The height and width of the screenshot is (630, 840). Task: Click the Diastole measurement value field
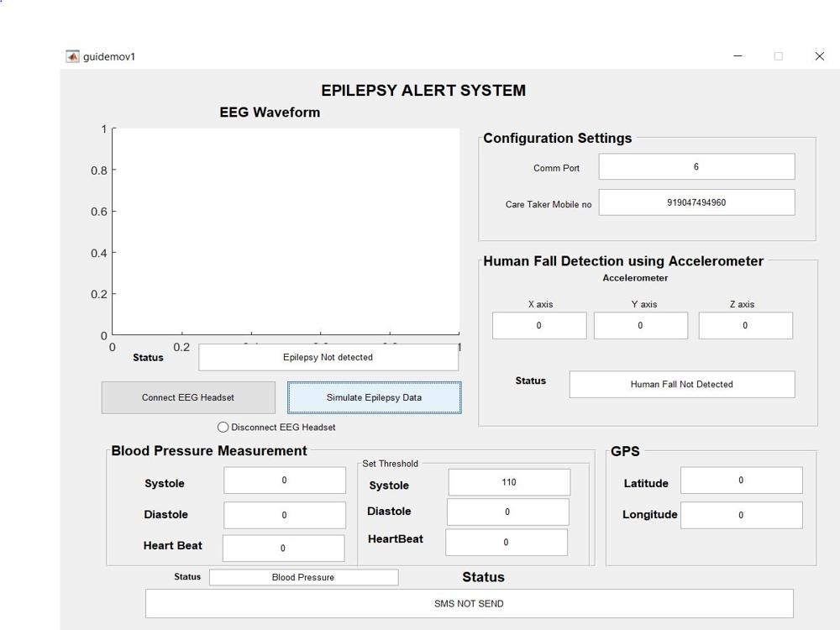[x=284, y=514]
